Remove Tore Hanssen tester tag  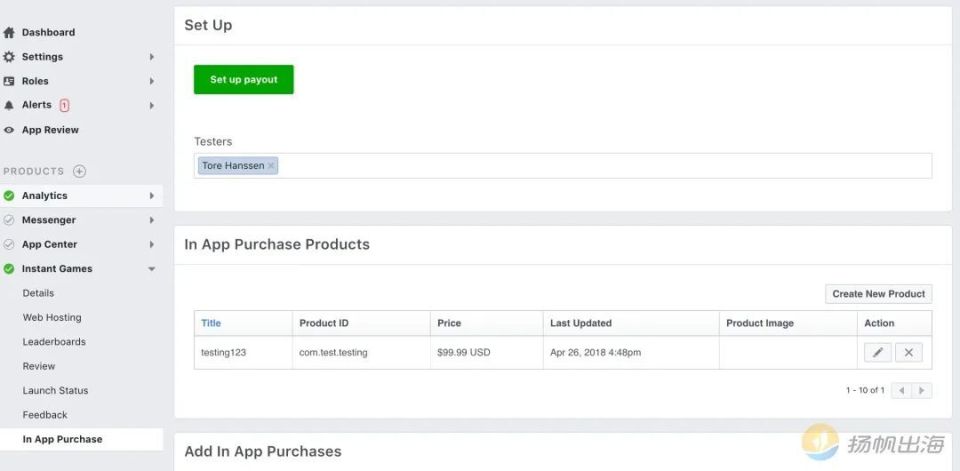(271, 166)
